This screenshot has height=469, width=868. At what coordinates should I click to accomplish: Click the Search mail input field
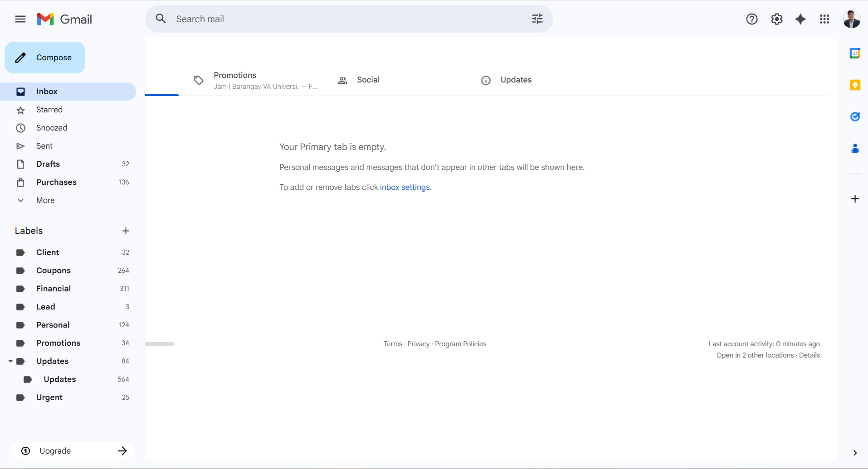point(317,19)
